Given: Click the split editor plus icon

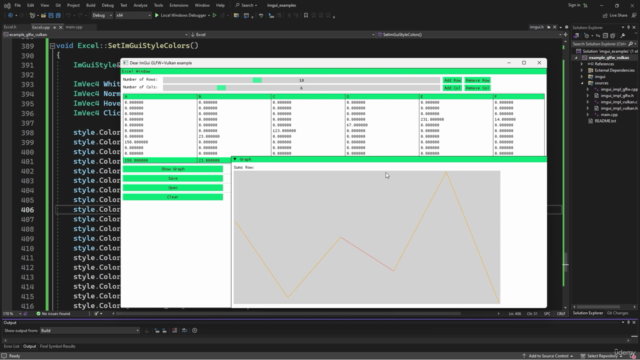Looking at the screenshot, I should point(565,35).
